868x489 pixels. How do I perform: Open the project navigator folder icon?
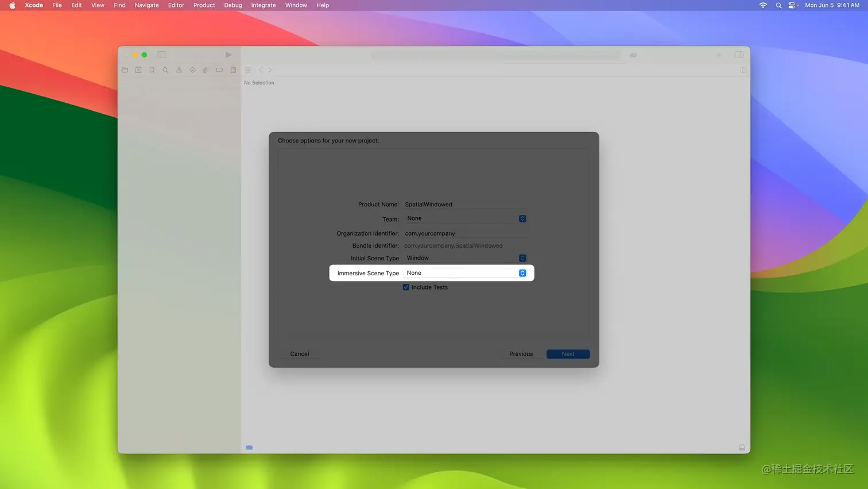tap(125, 70)
